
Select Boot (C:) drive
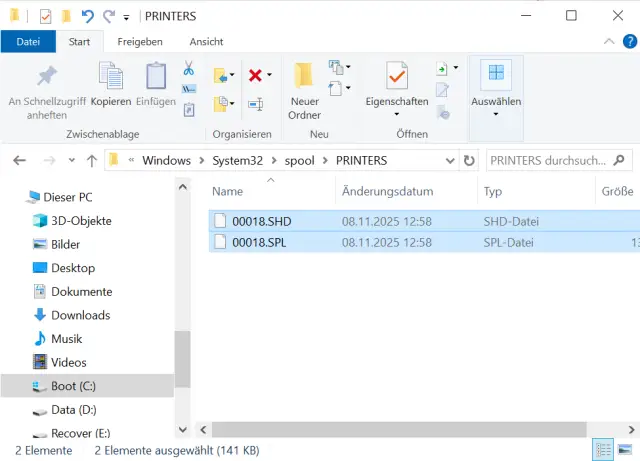pyautogui.click(x=87, y=386)
